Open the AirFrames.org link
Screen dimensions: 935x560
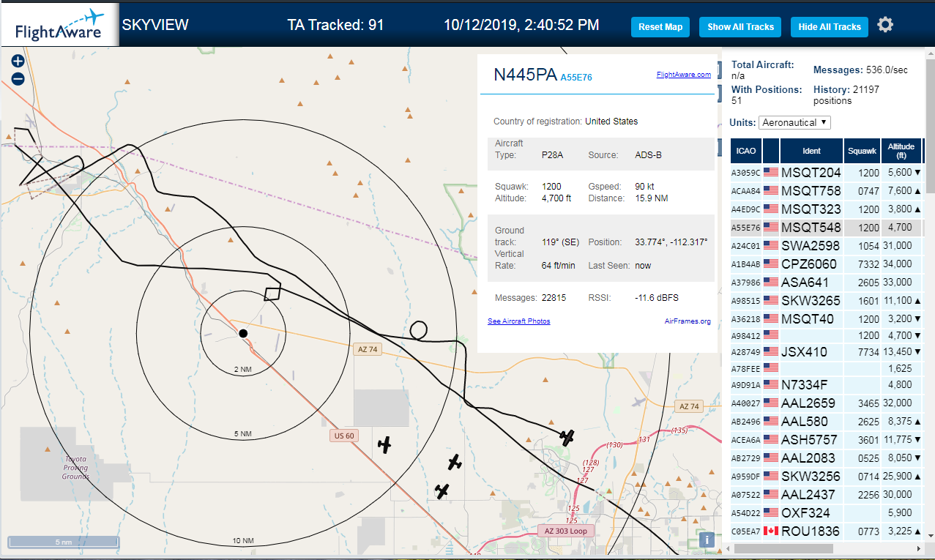[688, 321]
